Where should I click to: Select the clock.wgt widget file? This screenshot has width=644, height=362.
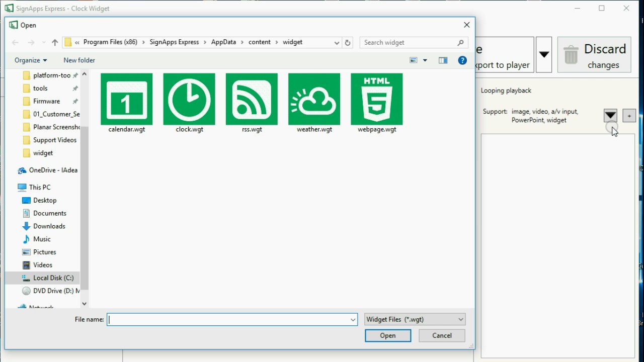pyautogui.click(x=189, y=103)
